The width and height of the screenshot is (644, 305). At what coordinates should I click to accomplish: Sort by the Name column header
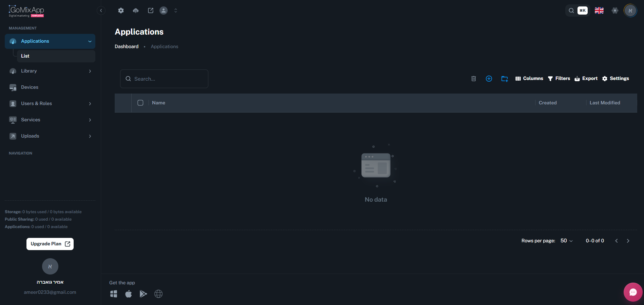point(158,103)
